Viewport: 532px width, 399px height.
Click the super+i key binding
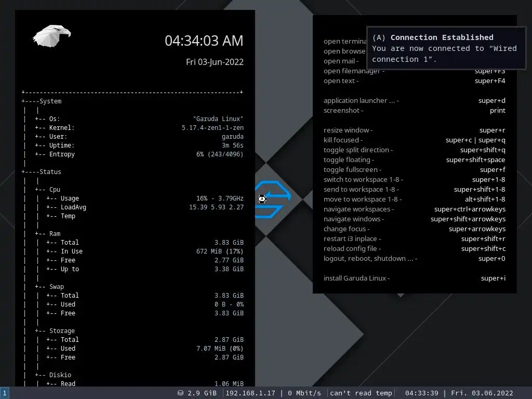tap(493, 278)
